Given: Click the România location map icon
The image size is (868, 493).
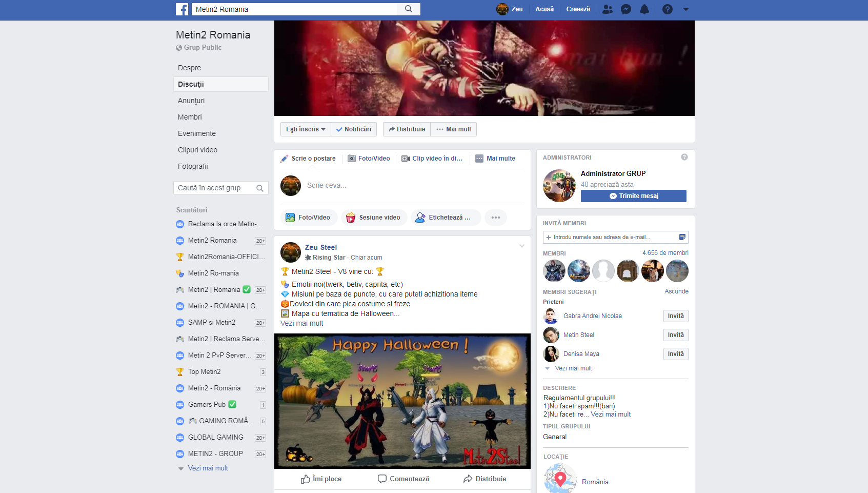Looking at the screenshot, I should click(560, 478).
